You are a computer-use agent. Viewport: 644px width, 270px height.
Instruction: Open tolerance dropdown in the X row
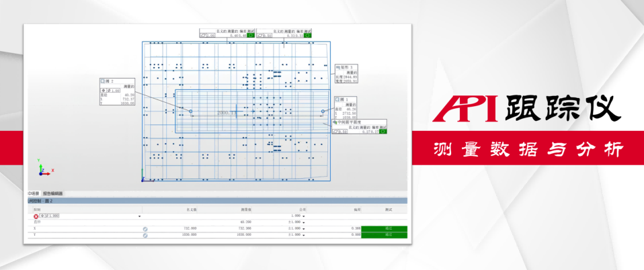point(304,228)
